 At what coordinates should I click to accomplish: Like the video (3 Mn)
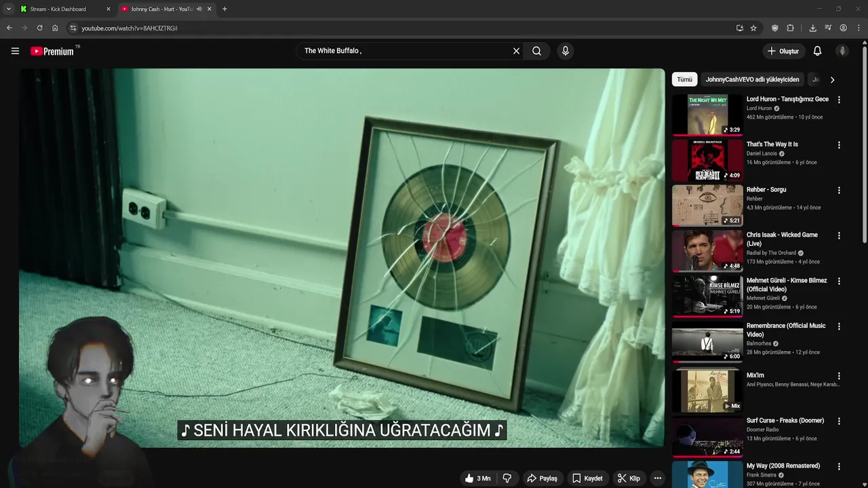point(477,479)
